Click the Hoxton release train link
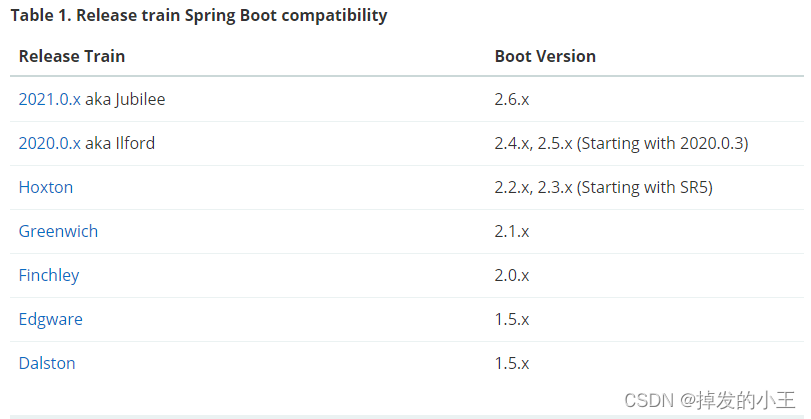This screenshot has width=811, height=419. tap(45, 187)
